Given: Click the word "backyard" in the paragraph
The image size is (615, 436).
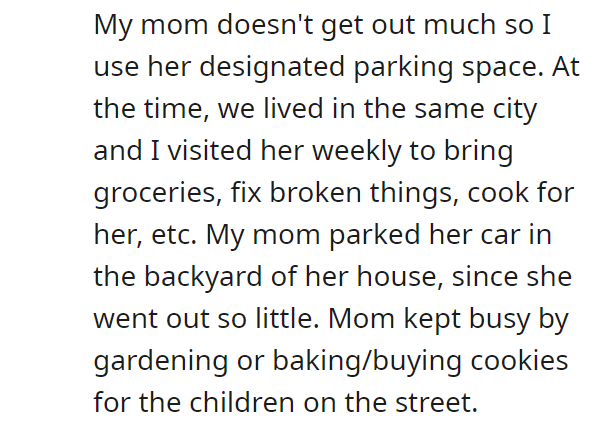Looking at the screenshot, I should click(203, 276).
